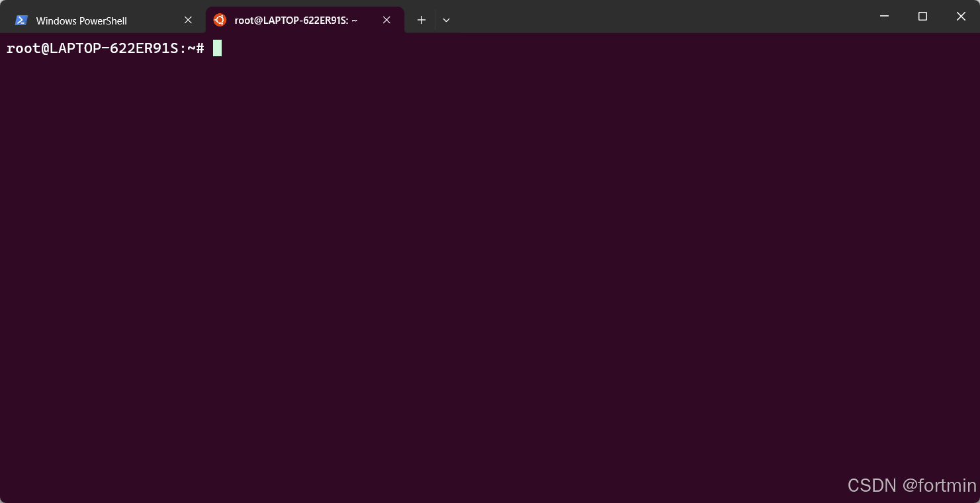The width and height of the screenshot is (980, 503).
Task: Click the window maximize control
Action: 922,16
